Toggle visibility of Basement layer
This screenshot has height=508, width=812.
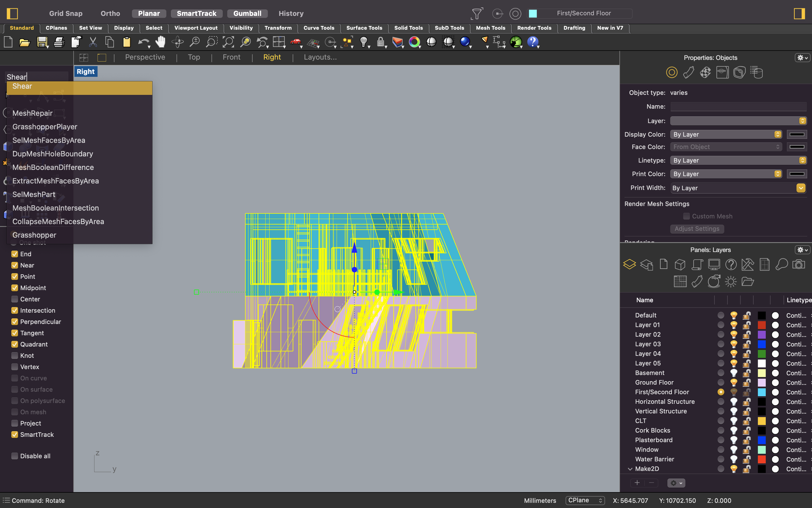732,373
